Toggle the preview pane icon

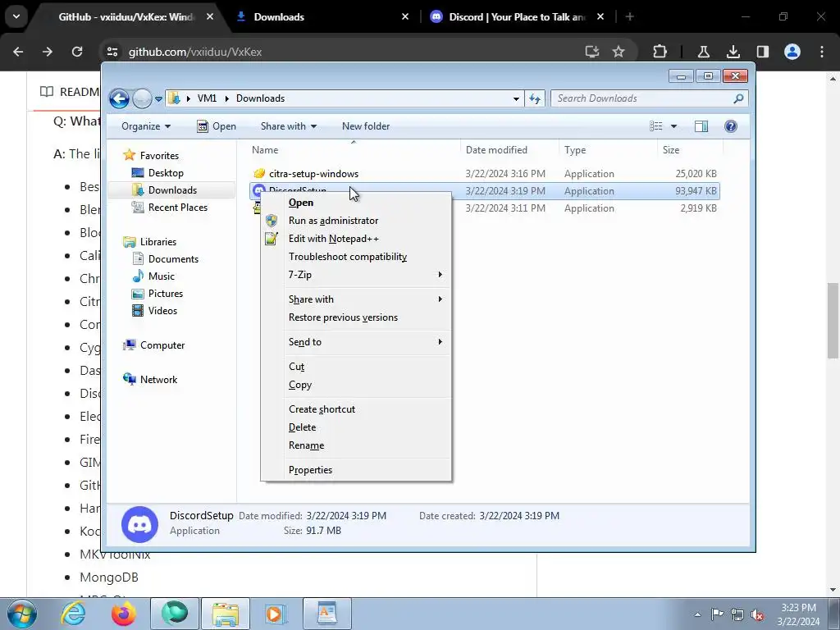point(701,126)
